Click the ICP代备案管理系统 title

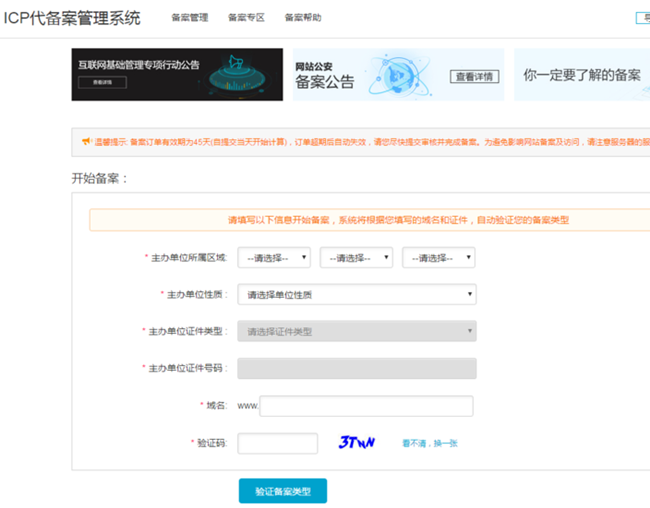(x=72, y=18)
